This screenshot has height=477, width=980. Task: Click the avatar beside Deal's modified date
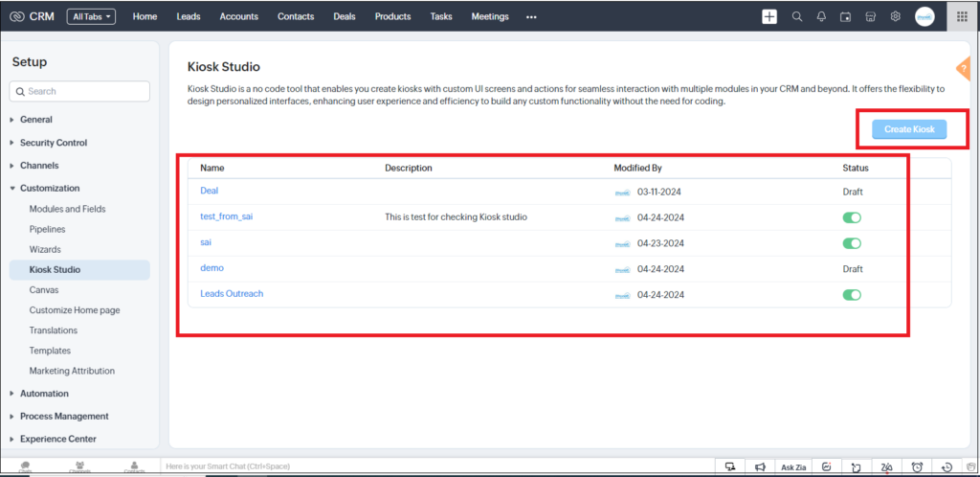tap(622, 193)
